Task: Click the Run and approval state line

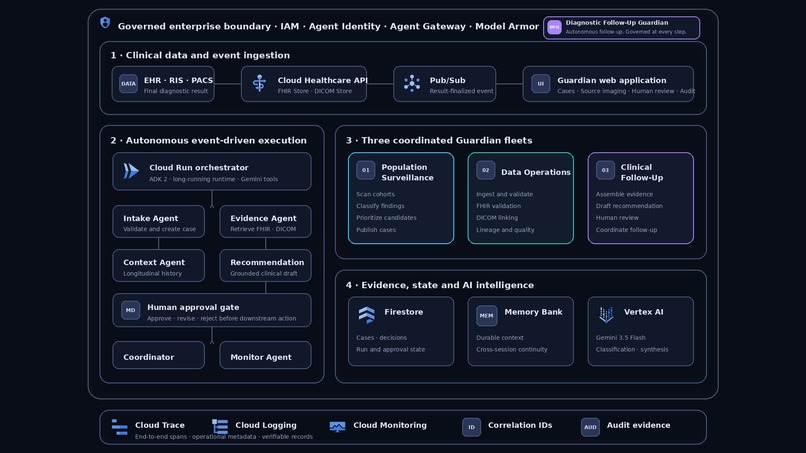Action: click(x=390, y=350)
